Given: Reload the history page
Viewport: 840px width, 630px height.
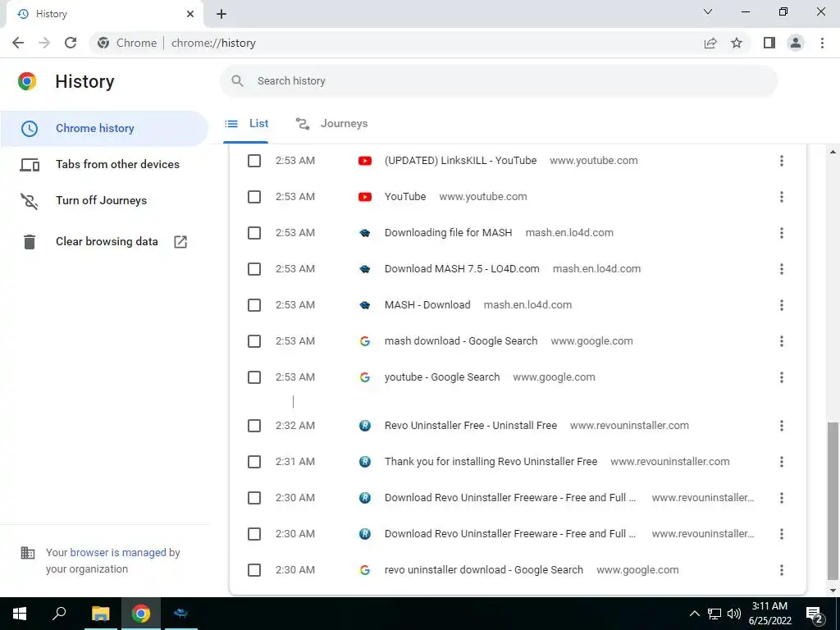Looking at the screenshot, I should coord(71,43).
